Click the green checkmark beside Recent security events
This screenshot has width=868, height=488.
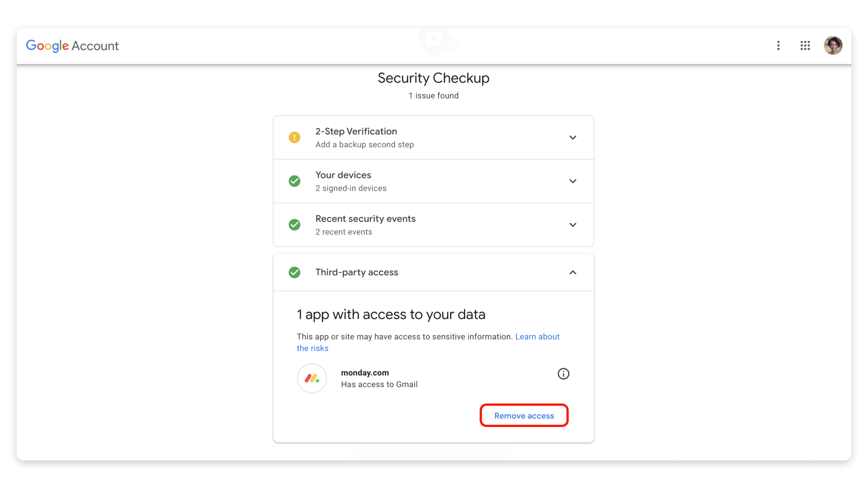coord(294,225)
